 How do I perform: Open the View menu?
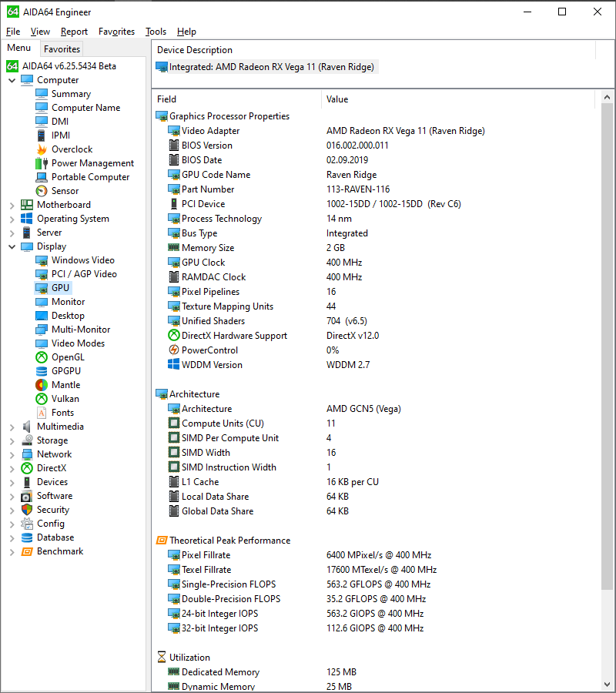click(x=40, y=32)
